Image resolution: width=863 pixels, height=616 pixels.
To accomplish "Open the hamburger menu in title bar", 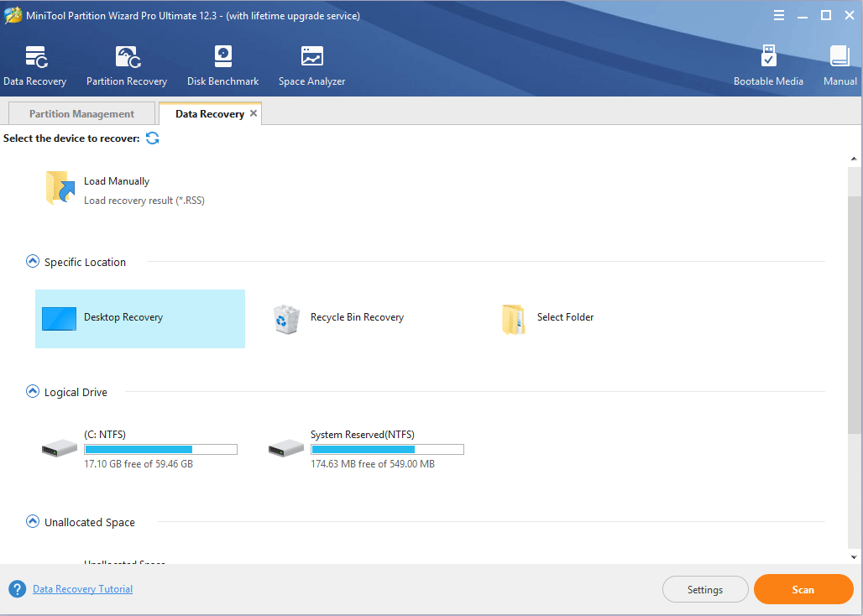I will 779,15.
